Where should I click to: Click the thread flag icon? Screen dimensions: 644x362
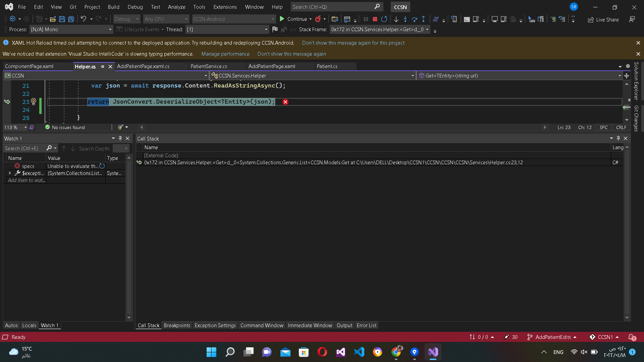pyautogui.click(x=275, y=29)
